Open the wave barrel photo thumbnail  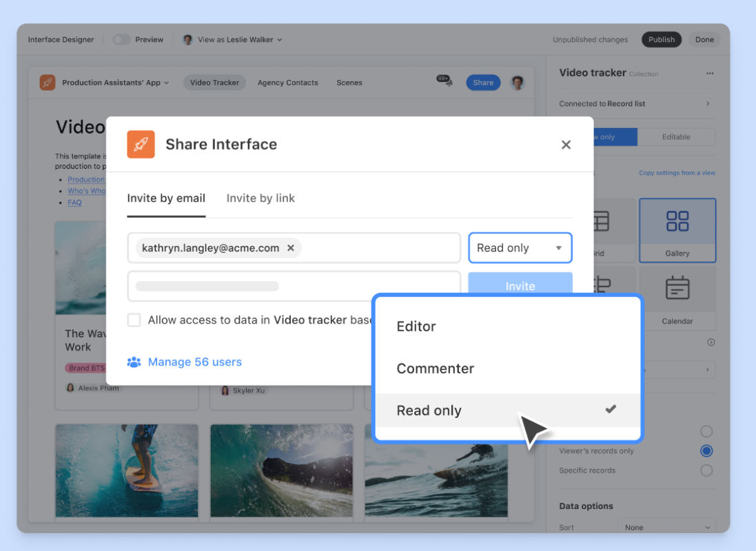[x=282, y=470]
